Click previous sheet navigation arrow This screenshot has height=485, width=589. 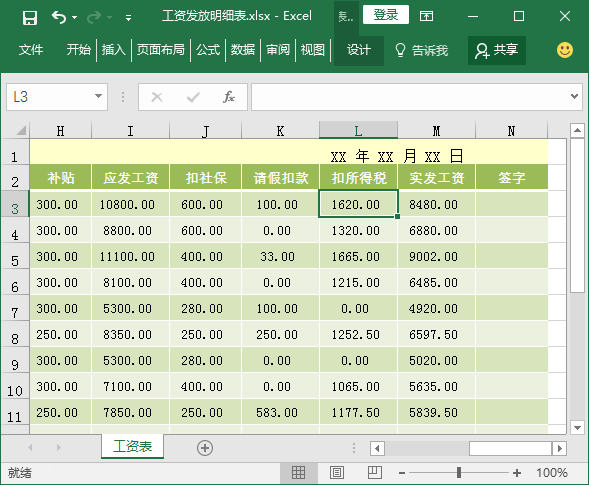(30, 447)
